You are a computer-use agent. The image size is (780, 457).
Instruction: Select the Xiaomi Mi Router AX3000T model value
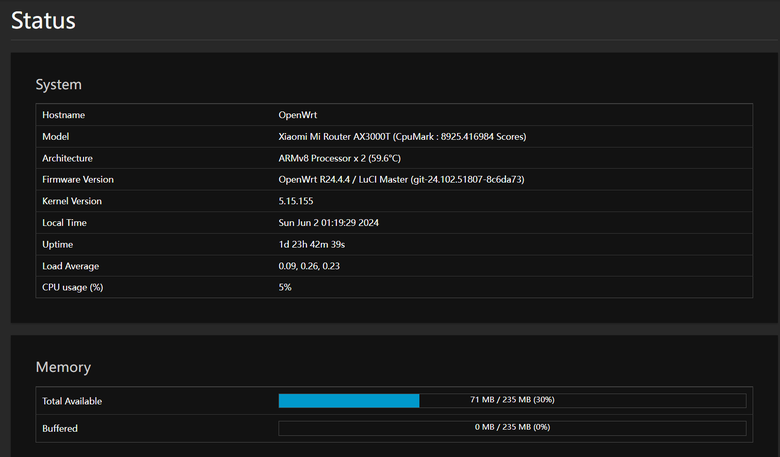tap(402, 136)
